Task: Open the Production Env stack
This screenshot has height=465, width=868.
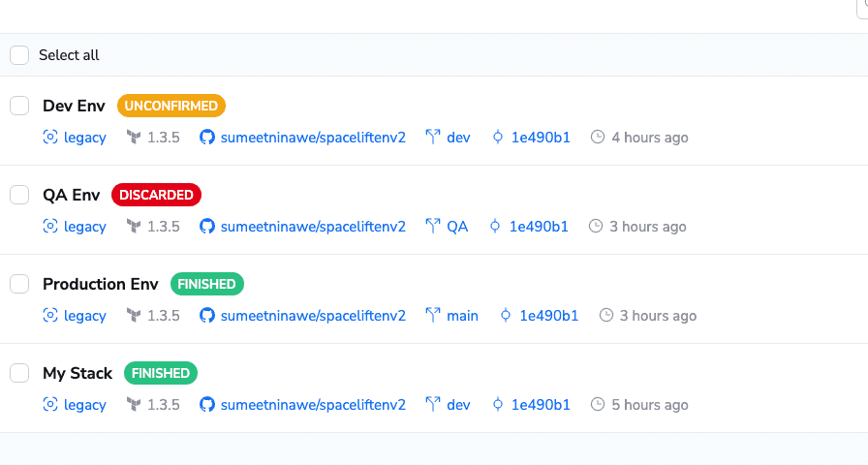Action: pos(101,284)
